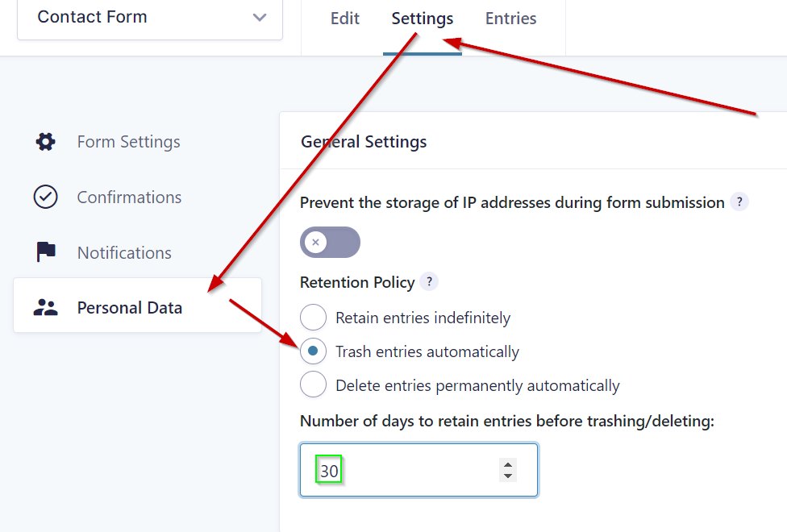Viewport: 787px width, 532px height.
Task: Open the Confirmations settings page
Action: click(x=129, y=197)
